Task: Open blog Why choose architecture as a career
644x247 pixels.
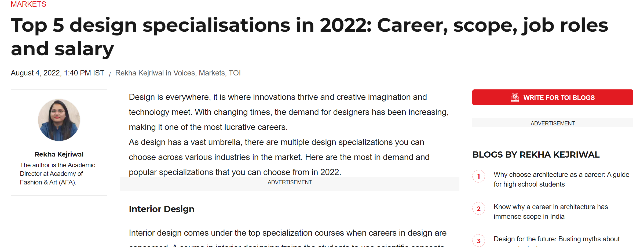Action: (561, 179)
